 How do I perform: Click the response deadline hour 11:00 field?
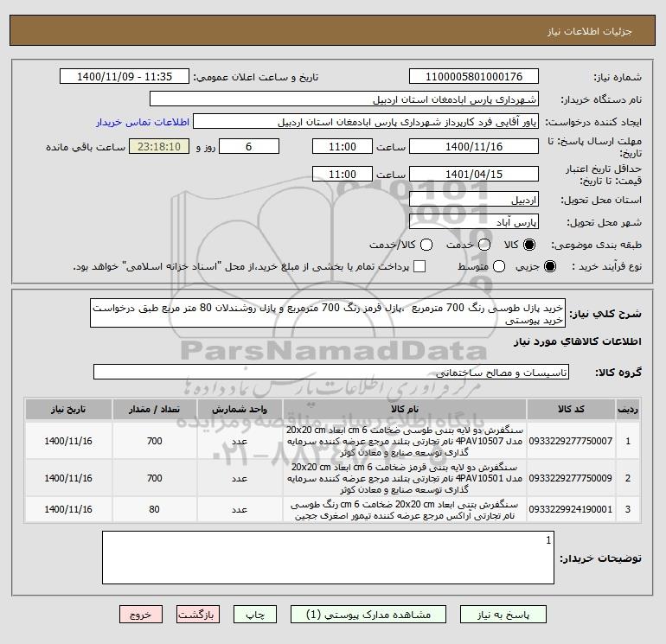point(343,146)
